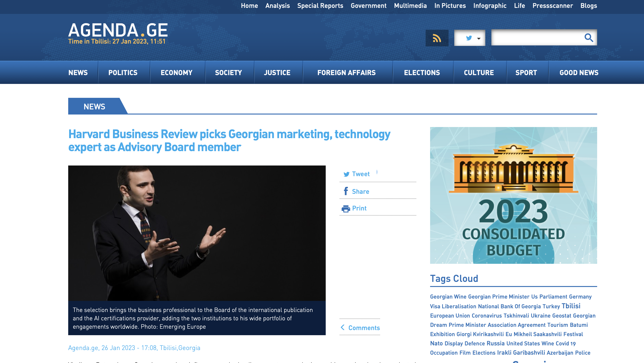Click the Russia tag
The image size is (644, 363).
coord(495,343)
